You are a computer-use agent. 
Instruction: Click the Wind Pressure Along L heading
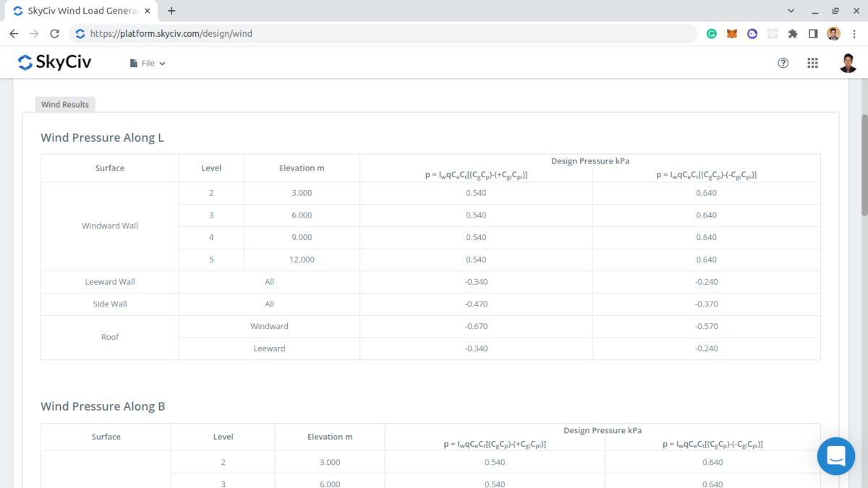[x=102, y=137]
